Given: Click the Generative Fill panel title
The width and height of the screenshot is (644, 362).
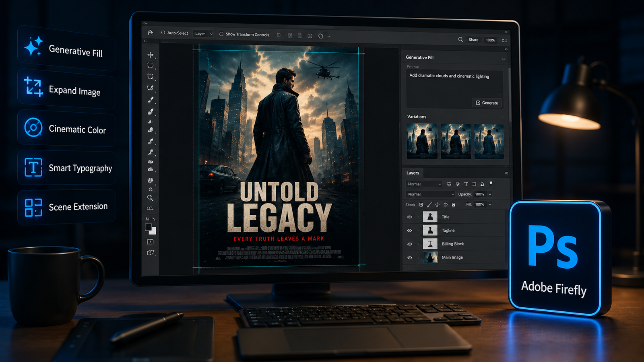Looking at the screenshot, I should pos(419,58).
